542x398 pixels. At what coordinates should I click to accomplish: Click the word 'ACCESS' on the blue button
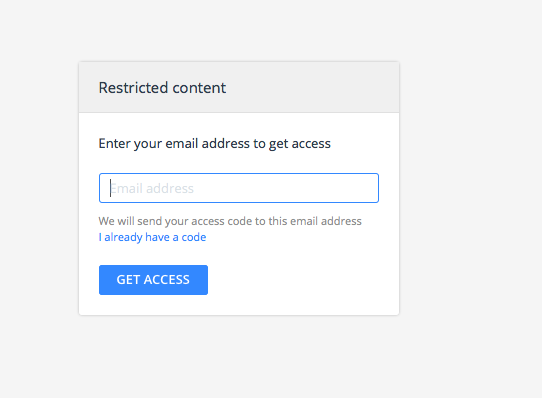point(167,280)
